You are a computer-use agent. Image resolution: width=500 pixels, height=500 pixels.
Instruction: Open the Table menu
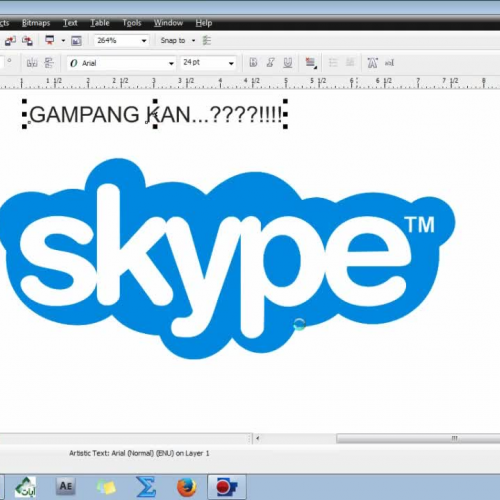(100, 23)
